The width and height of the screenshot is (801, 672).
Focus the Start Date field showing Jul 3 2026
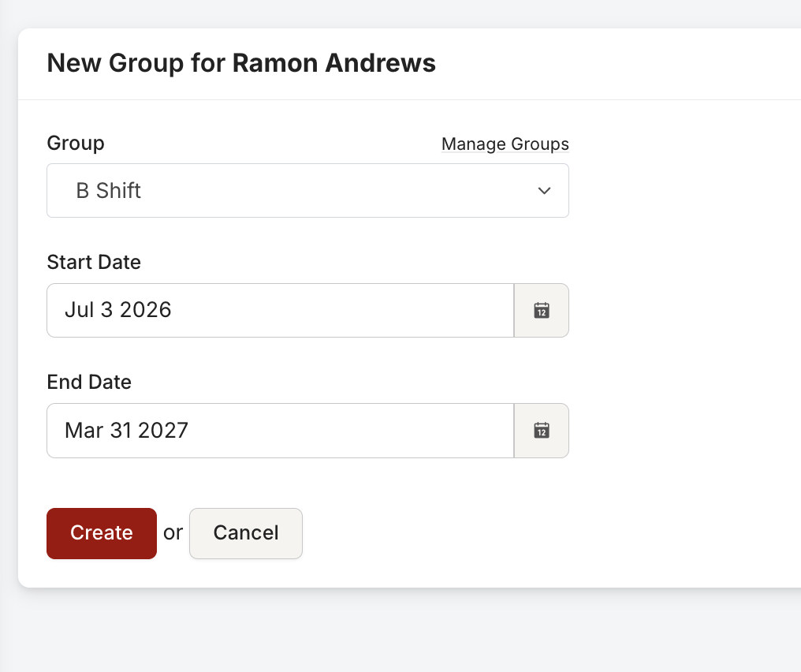(281, 310)
